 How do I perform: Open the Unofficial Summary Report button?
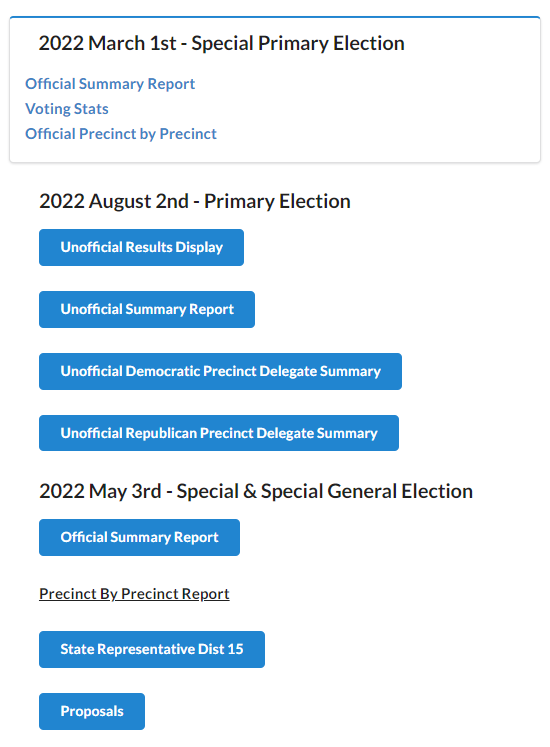[x=147, y=309]
